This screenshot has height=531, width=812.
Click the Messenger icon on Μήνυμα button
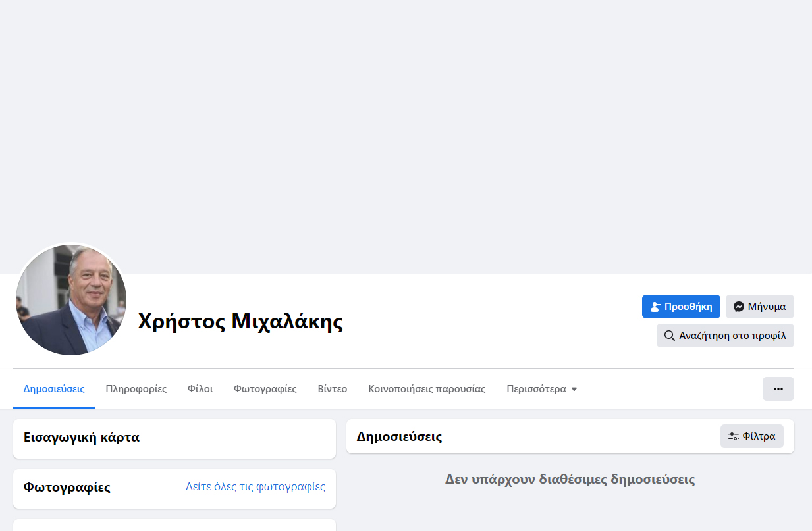coord(739,307)
